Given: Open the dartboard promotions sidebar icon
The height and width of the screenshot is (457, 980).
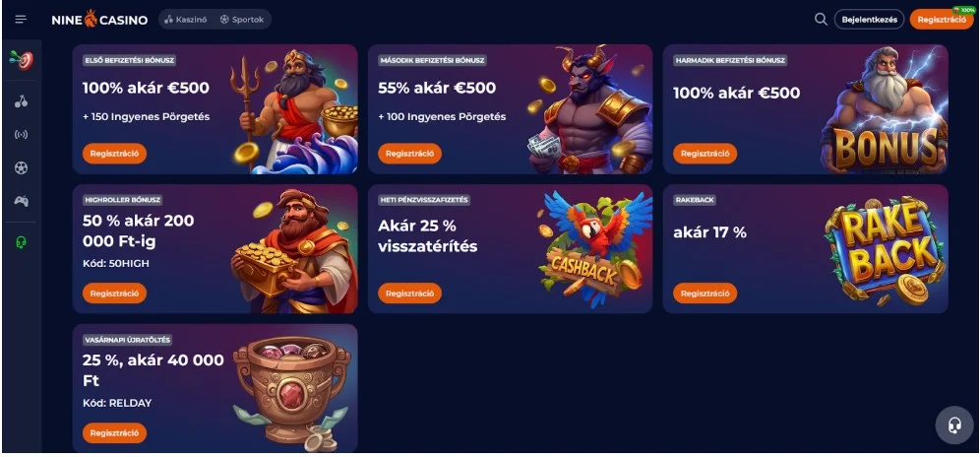Looking at the screenshot, I should point(22,60).
